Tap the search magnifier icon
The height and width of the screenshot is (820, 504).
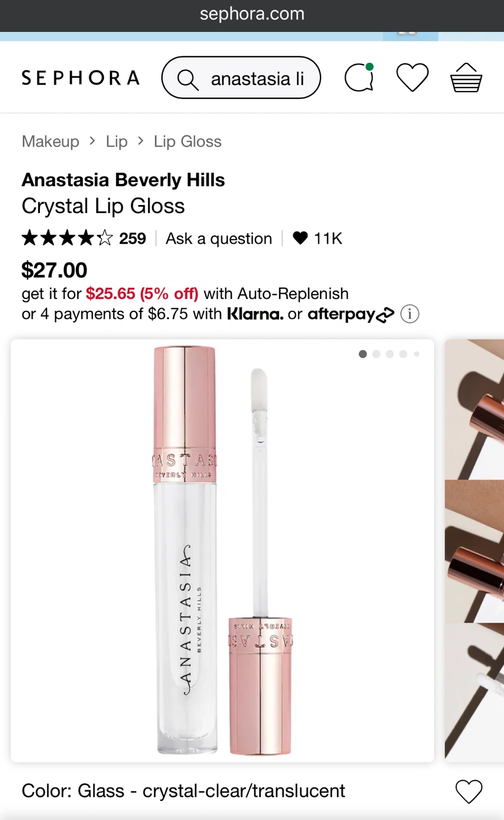188,79
